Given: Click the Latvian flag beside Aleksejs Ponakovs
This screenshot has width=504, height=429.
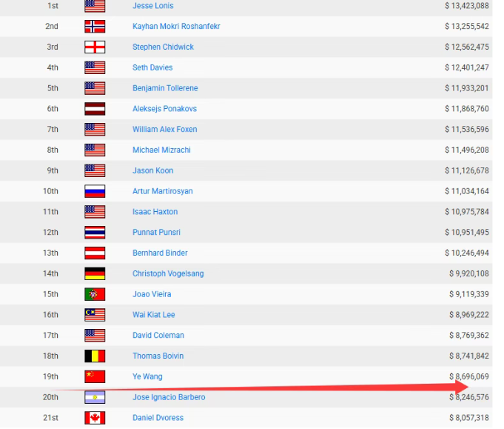Looking at the screenshot, I should coord(95,109).
